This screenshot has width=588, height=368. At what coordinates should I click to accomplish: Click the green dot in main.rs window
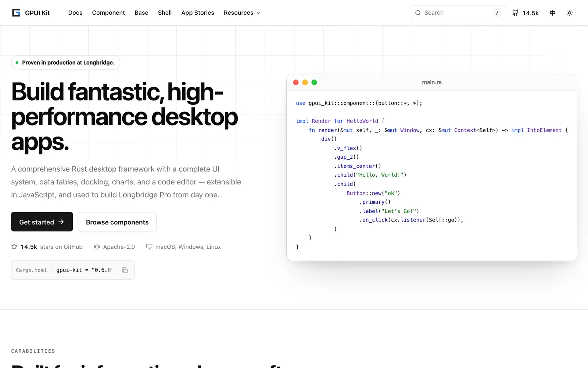[314, 82]
